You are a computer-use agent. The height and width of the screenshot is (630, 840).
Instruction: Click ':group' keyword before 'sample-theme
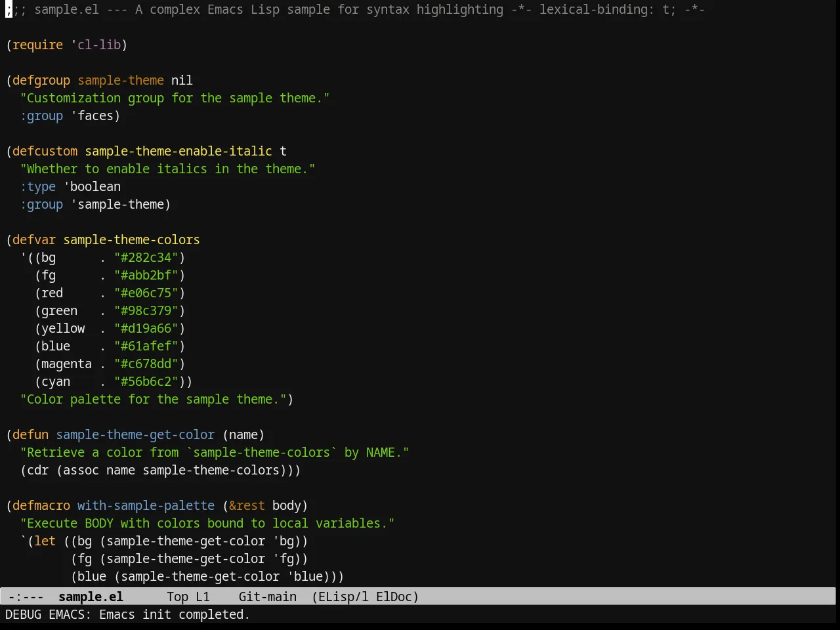click(41, 204)
